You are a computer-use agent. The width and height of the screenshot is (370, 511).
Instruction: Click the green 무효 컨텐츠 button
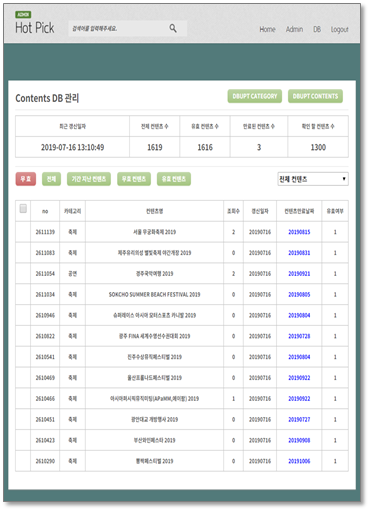(x=134, y=179)
